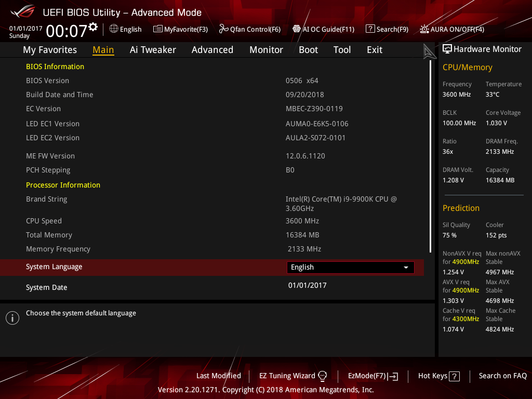Open the System Language dropdown
The image size is (532, 399).
pos(351,268)
